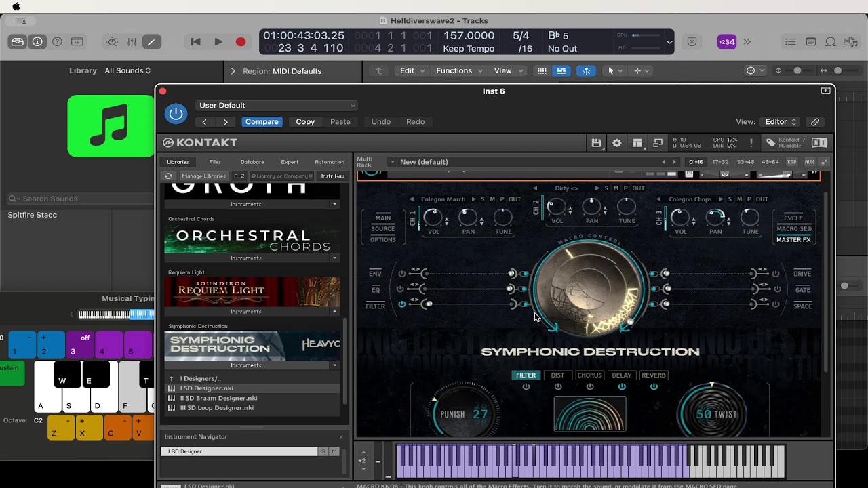Switch to the Files tab

[x=215, y=162]
